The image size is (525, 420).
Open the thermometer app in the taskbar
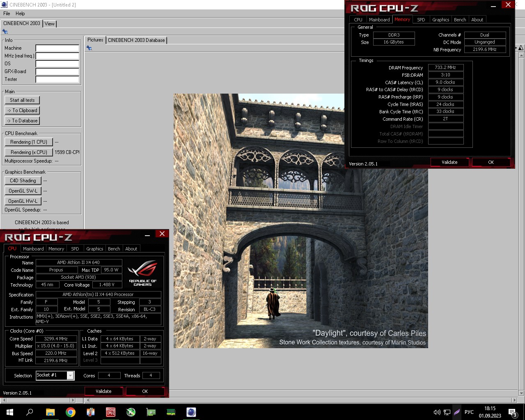[90, 412]
